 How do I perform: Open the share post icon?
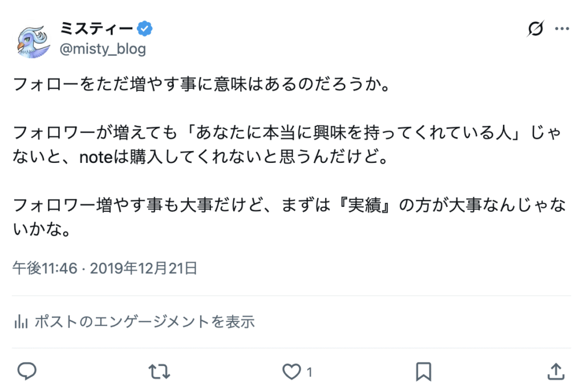pos(555,371)
